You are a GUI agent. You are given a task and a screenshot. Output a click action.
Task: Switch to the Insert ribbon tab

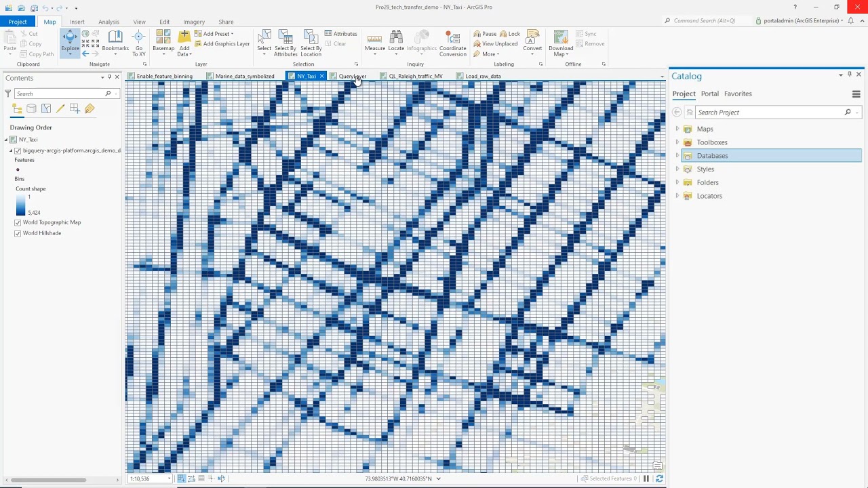(77, 22)
